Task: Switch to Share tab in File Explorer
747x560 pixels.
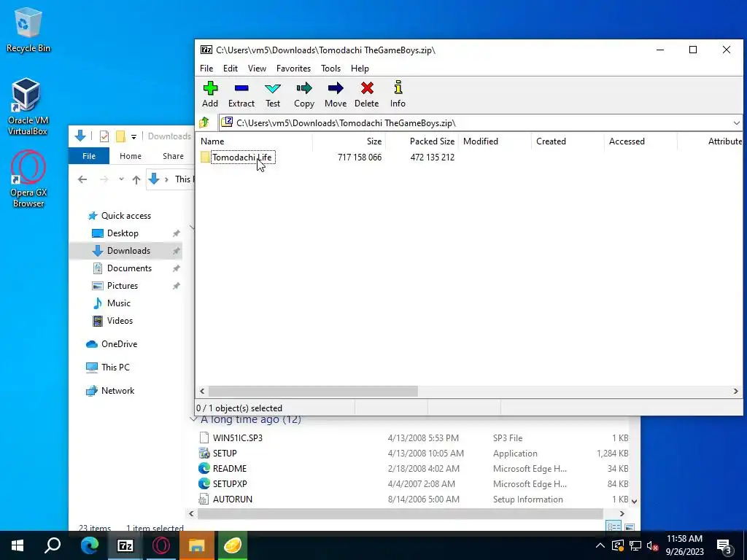Action: [173, 156]
